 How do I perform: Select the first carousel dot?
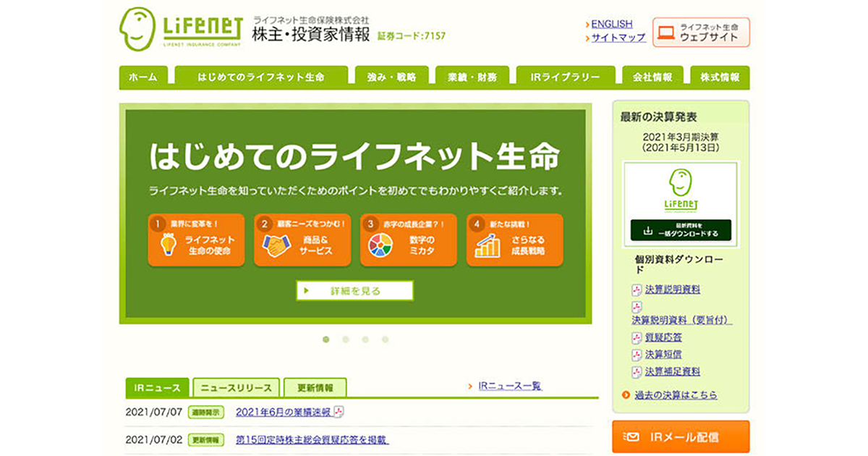coord(326,339)
